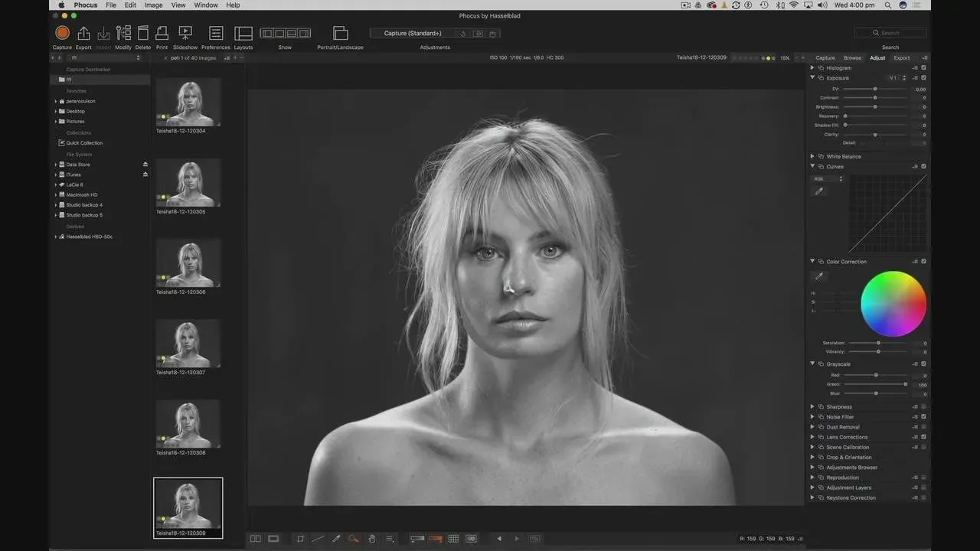980x551 pixels.
Task: Click the Print icon in the toolbar
Action: [x=162, y=33]
